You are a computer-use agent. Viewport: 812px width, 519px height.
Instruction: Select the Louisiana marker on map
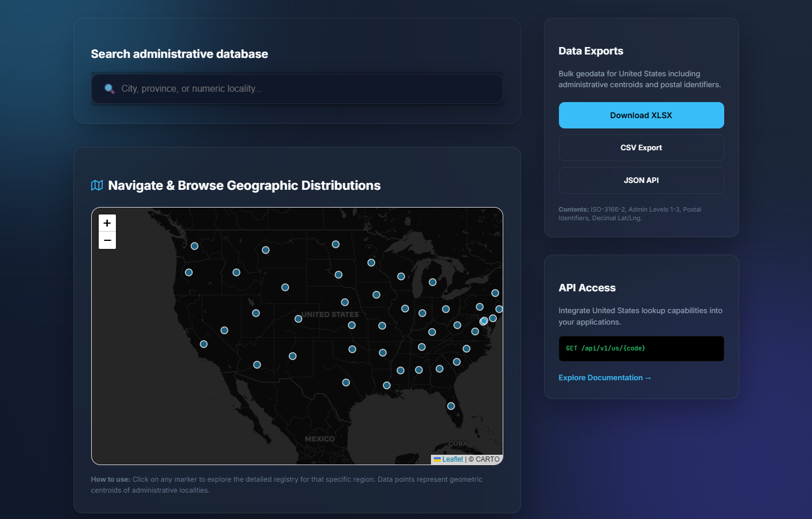tap(387, 385)
